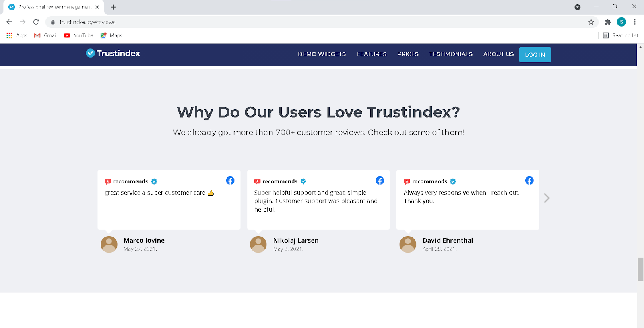Select the Professional review management tab
644x328 pixels.
[54, 7]
